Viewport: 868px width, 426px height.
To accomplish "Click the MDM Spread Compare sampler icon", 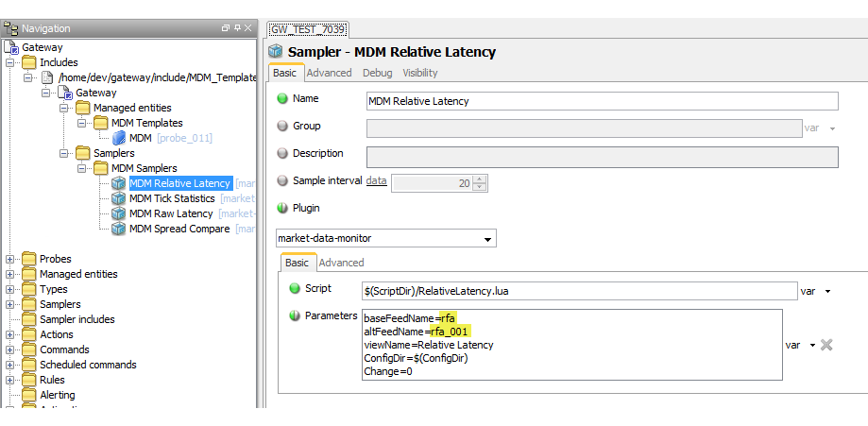I will point(118,229).
